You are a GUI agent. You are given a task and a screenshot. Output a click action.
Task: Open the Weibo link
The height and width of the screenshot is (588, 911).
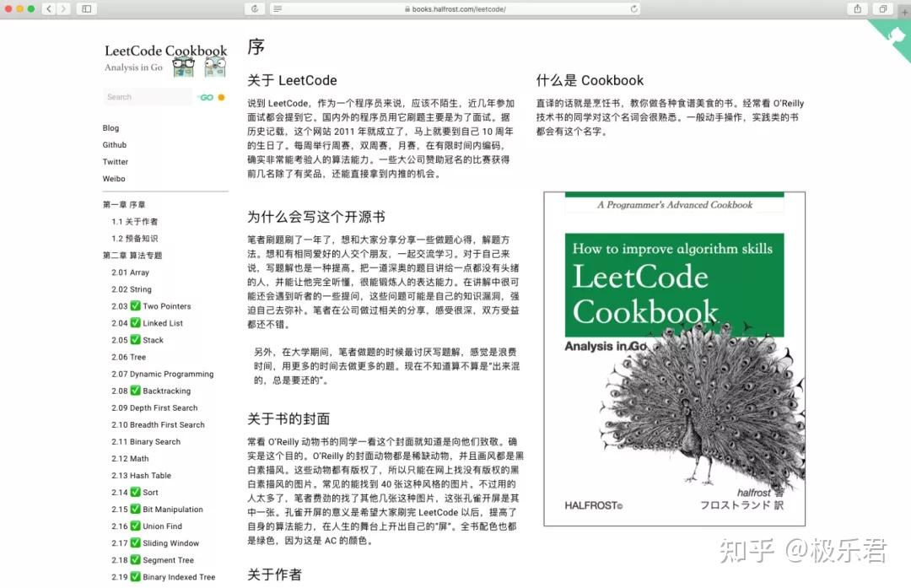coord(113,178)
